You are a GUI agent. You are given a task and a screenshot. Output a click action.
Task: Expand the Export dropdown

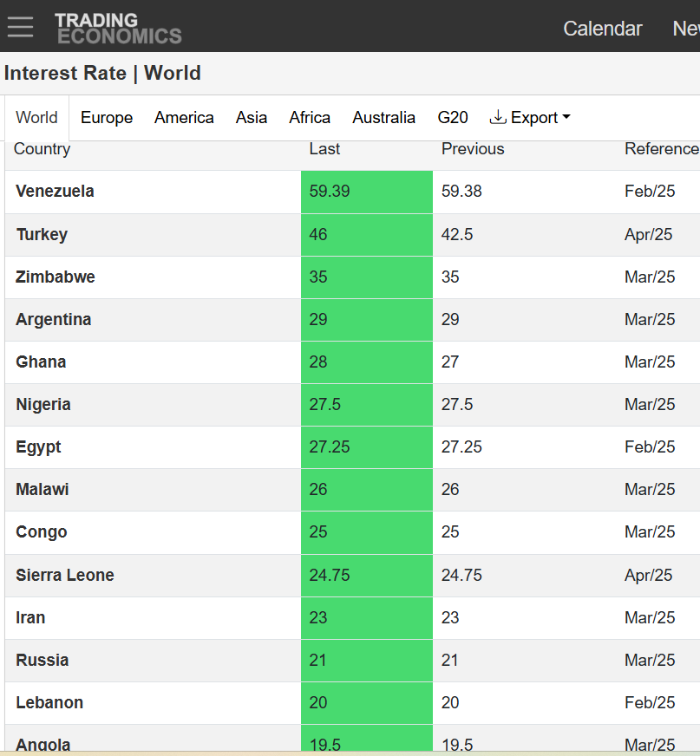coord(530,118)
